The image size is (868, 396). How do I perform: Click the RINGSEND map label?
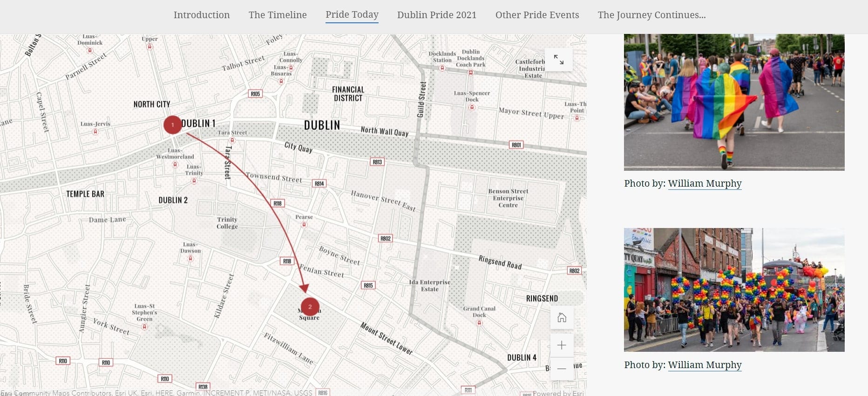pyautogui.click(x=542, y=298)
